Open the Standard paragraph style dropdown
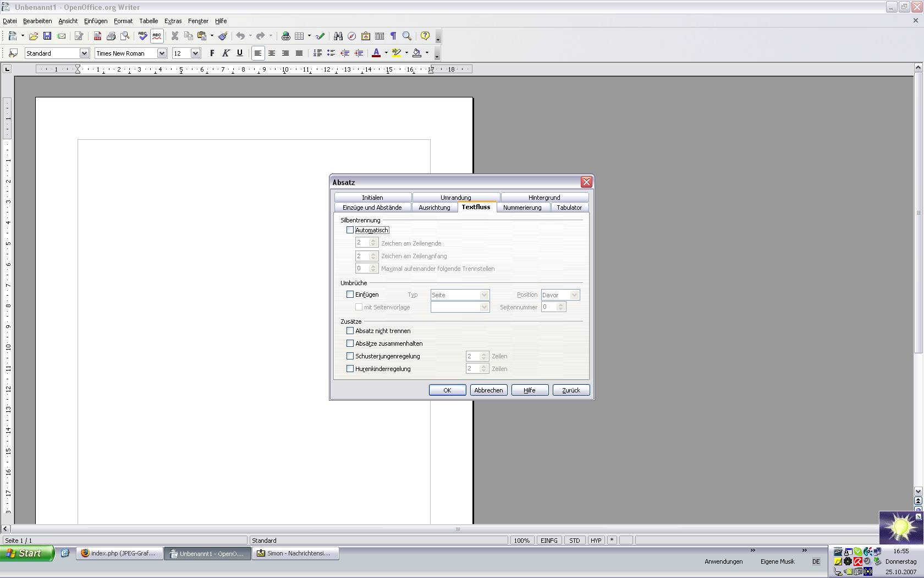 tap(84, 53)
